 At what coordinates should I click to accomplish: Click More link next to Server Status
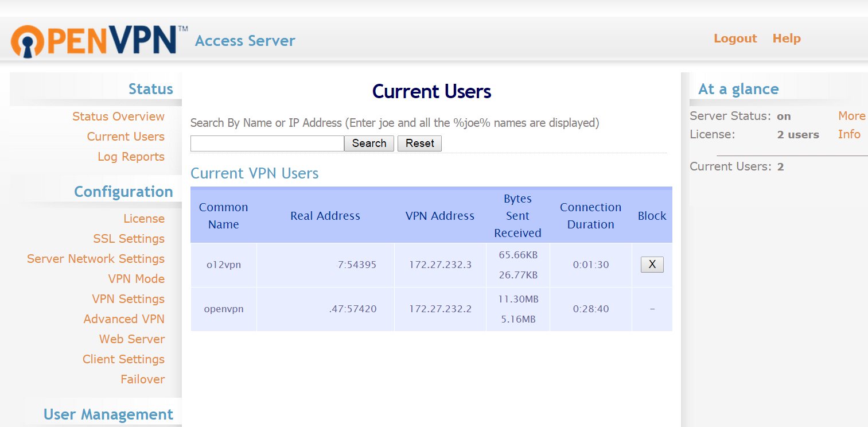coord(851,116)
